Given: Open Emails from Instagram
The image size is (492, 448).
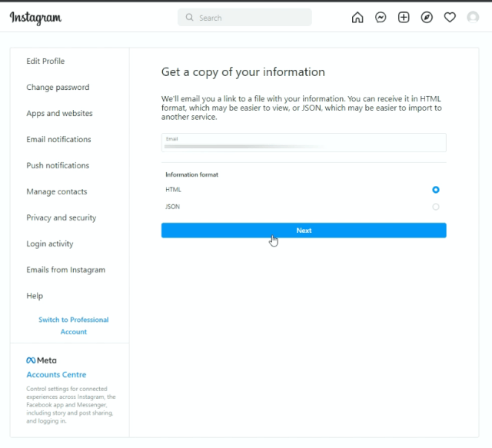Looking at the screenshot, I should click(66, 270).
